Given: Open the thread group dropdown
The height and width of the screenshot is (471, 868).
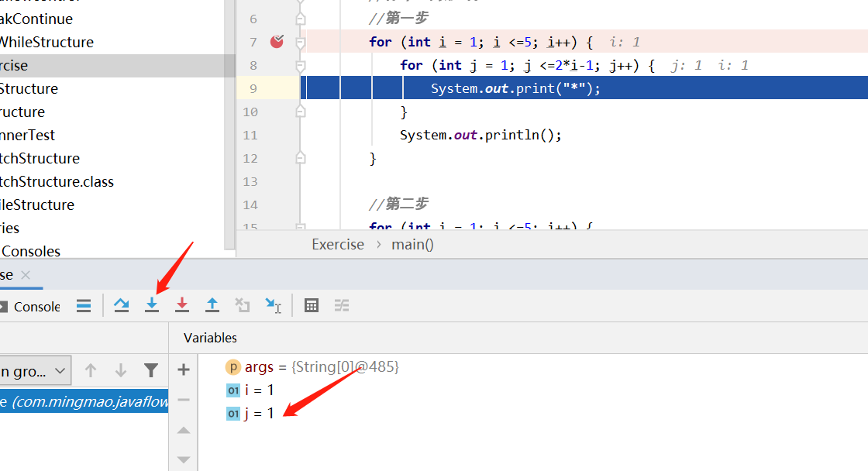Looking at the screenshot, I should point(36,371).
